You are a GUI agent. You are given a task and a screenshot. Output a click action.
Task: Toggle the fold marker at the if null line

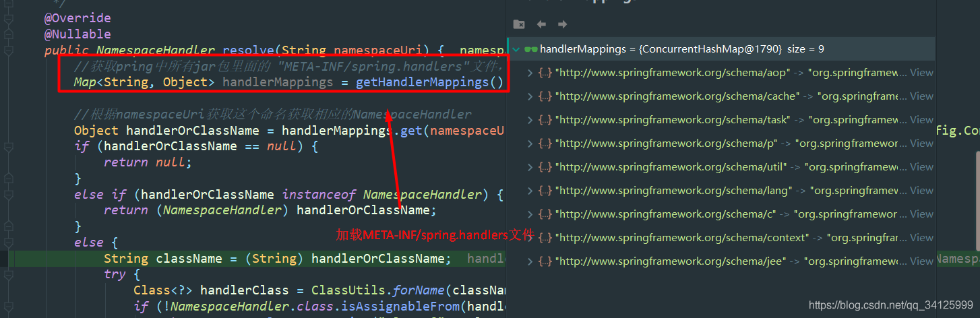coord(8,146)
